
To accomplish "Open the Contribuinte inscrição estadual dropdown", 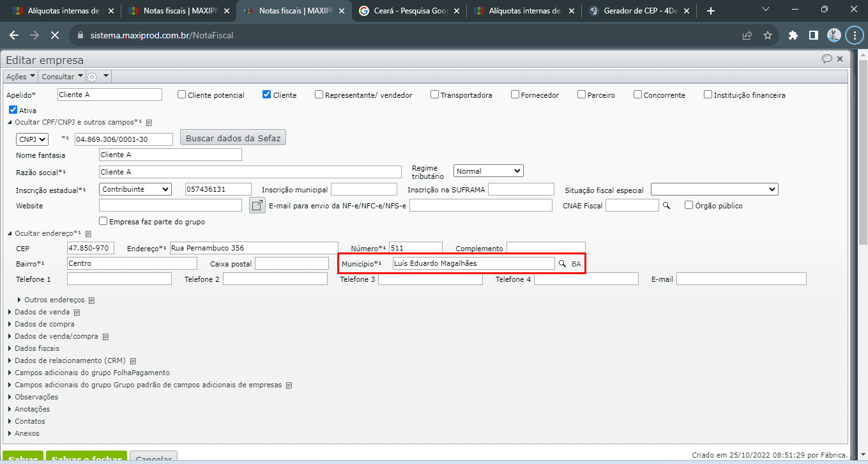I will click(x=135, y=189).
